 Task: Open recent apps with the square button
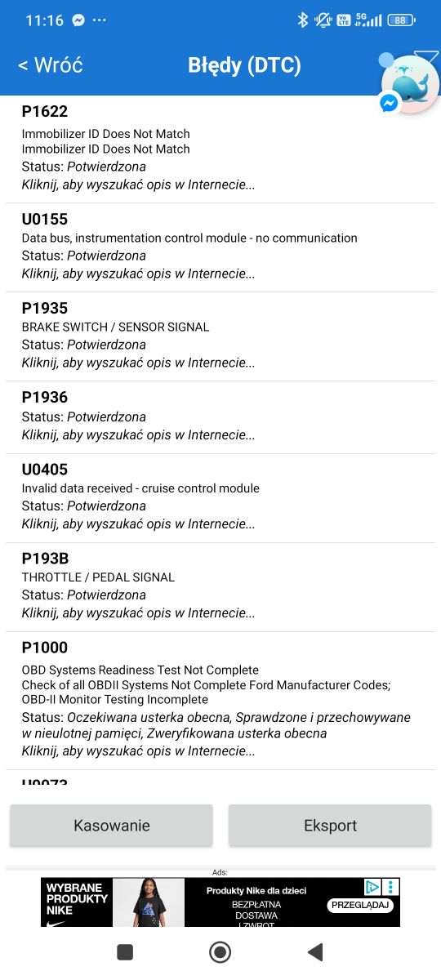point(125,951)
